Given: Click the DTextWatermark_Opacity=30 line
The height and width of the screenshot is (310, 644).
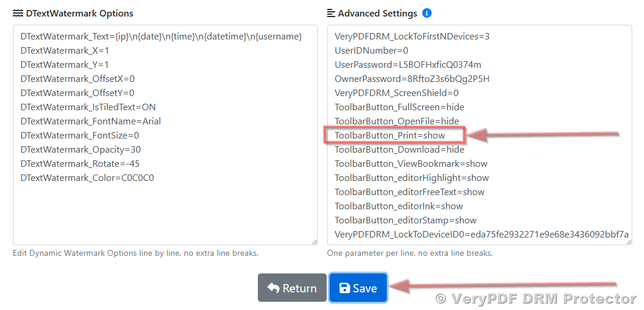Looking at the screenshot, I should click(x=81, y=150).
